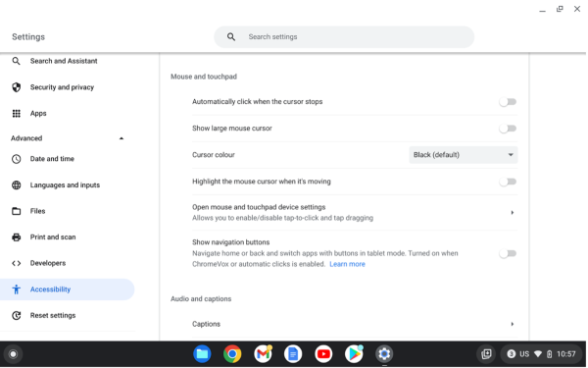Open Print and scan settings
Viewport: 588px width, 368px height.
point(53,237)
